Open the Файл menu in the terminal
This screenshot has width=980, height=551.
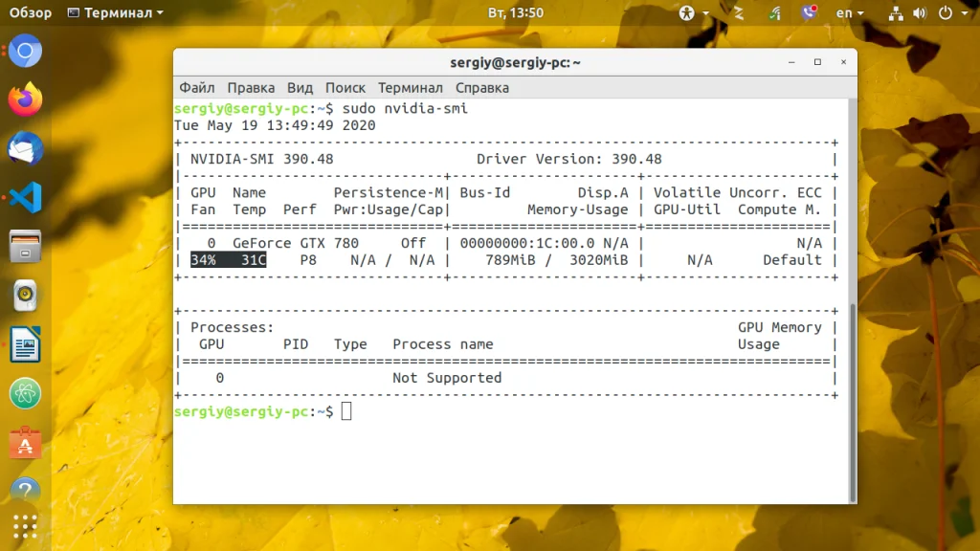[x=196, y=87]
